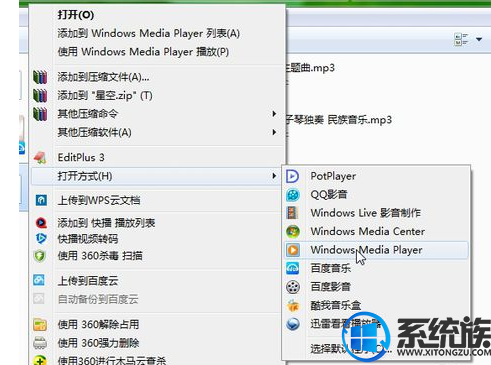Click the 迅雷看看 player icon
Image resolution: width=491 pixels, height=365 pixels.
pos(293,324)
